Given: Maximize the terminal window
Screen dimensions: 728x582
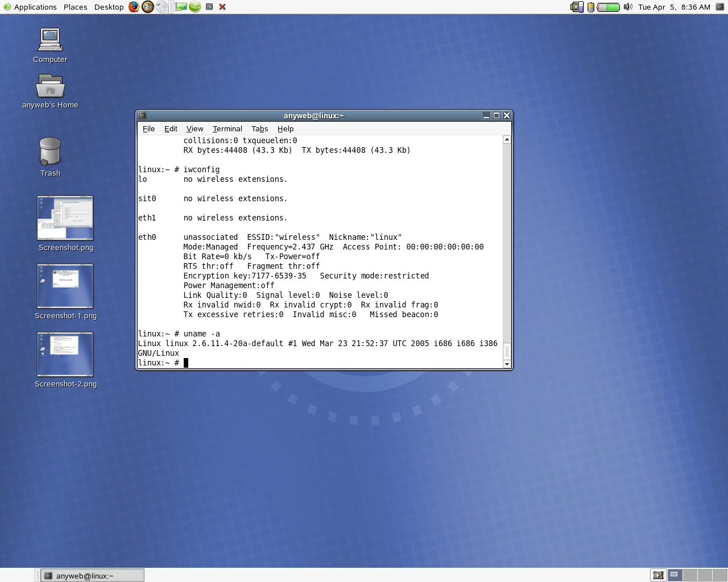Looking at the screenshot, I should pyautogui.click(x=497, y=115).
